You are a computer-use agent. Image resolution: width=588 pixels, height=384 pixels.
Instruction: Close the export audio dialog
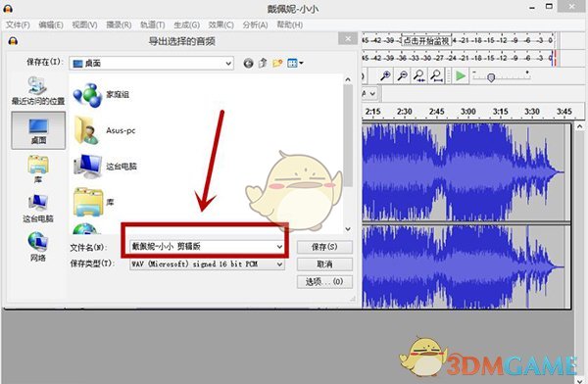[x=348, y=38]
